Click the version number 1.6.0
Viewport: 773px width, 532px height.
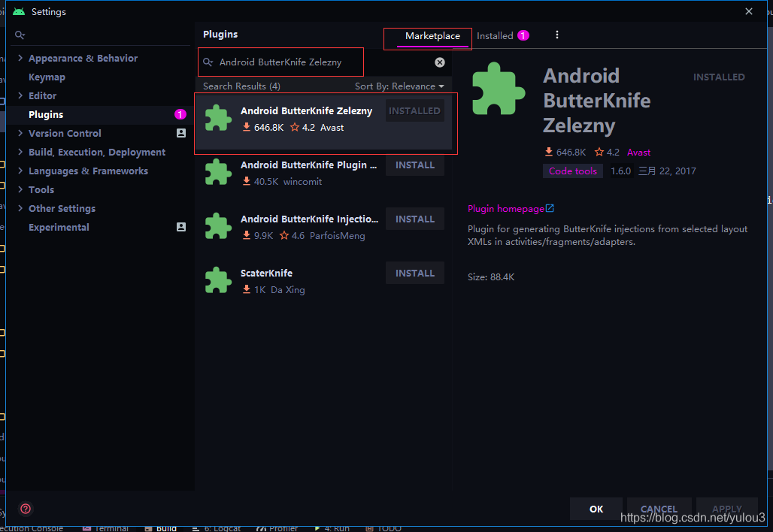pos(620,171)
